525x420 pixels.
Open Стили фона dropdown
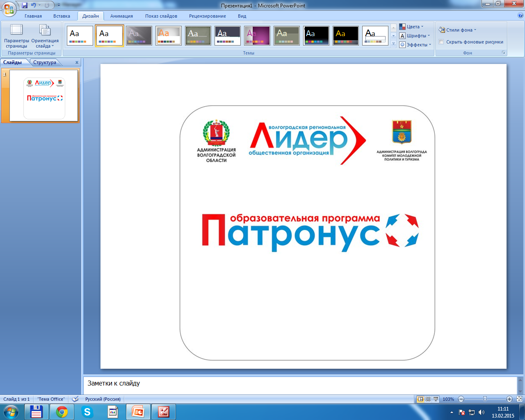458,30
